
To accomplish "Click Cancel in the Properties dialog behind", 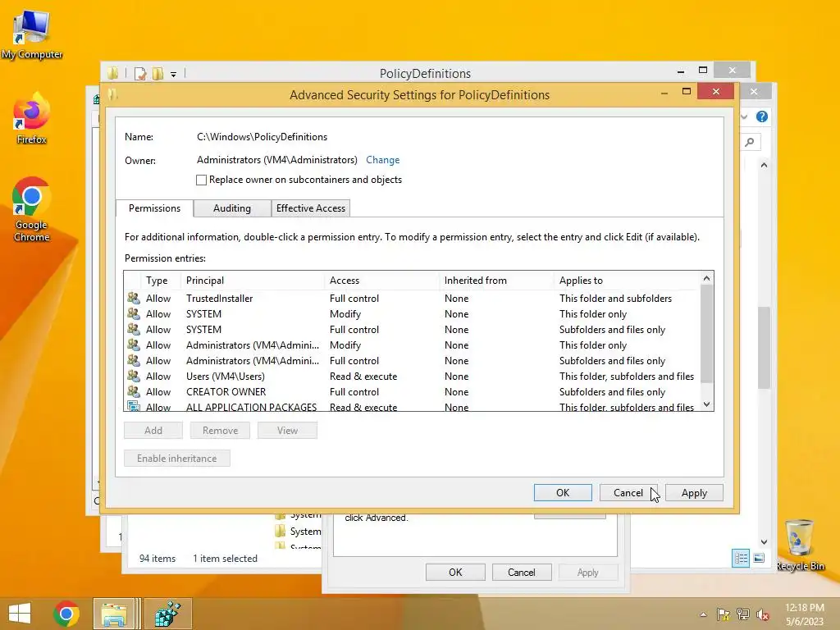I will pos(521,572).
